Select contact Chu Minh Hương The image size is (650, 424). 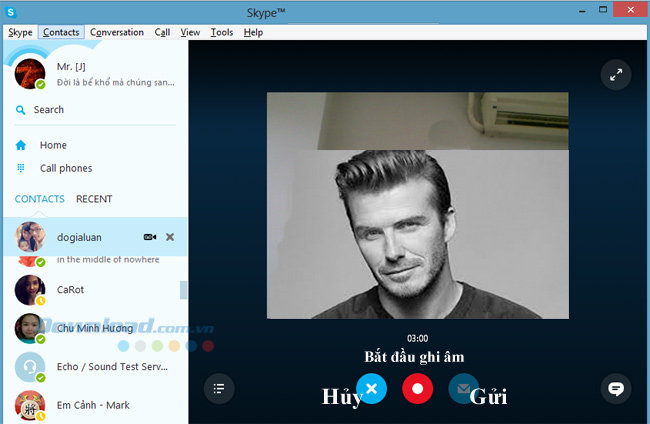click(x=95, y=328)
